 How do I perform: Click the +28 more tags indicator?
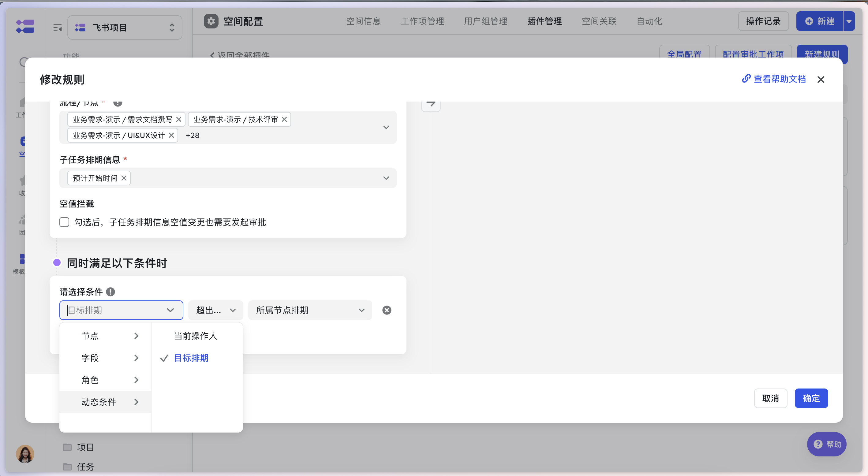click(x=193, y=135)
